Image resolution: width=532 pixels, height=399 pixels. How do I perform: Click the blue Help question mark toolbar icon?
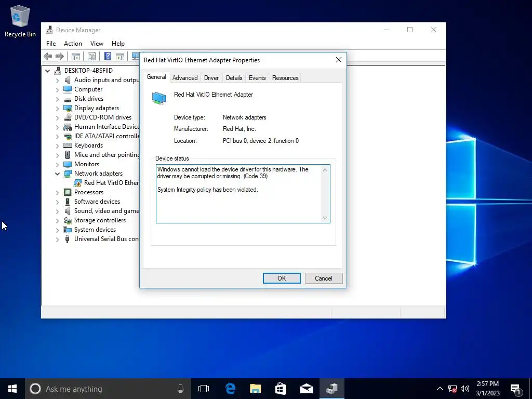click(x=108, y=56)
